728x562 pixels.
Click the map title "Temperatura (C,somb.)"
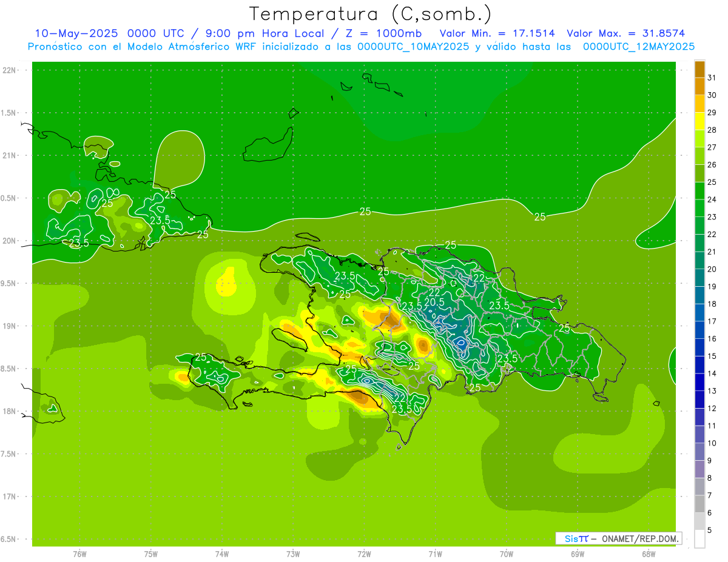point(369,14)
